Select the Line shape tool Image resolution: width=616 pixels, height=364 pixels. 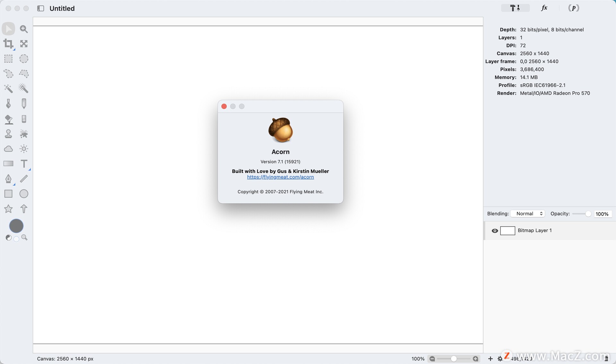pos(24,178)
